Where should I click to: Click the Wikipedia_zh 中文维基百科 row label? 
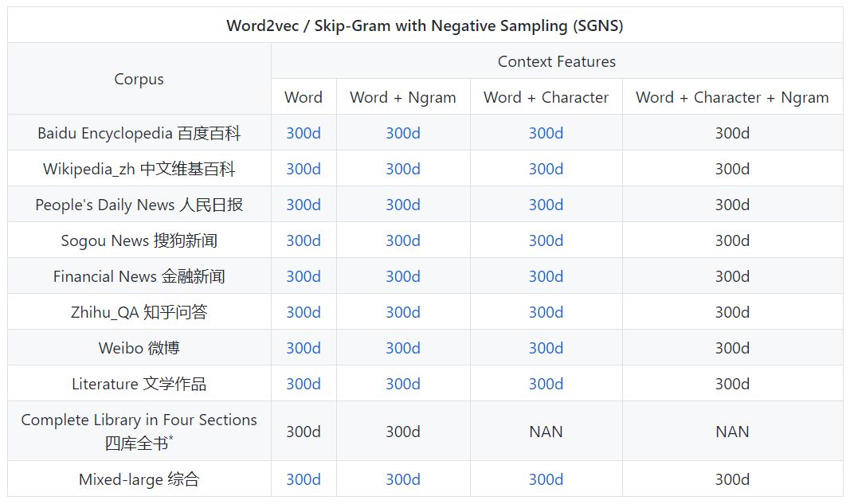coord(139,169)
